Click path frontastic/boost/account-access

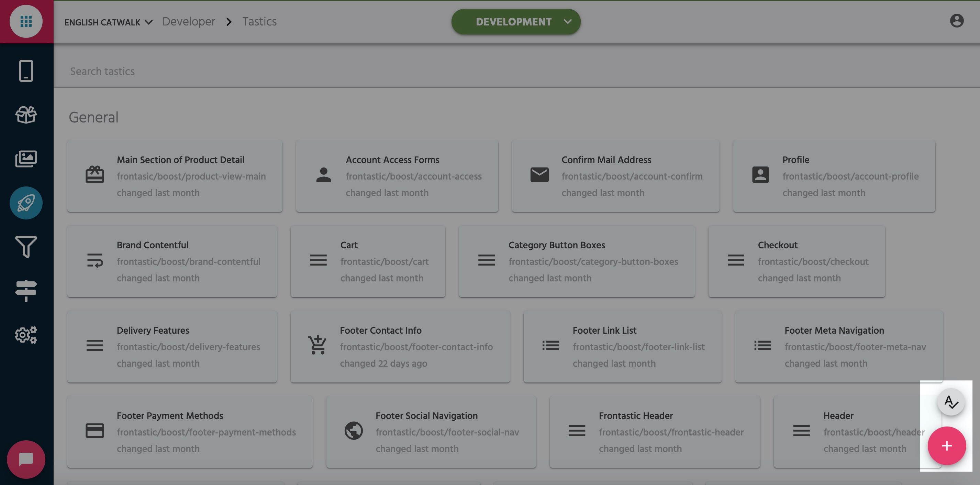click(x=413, y=176)
